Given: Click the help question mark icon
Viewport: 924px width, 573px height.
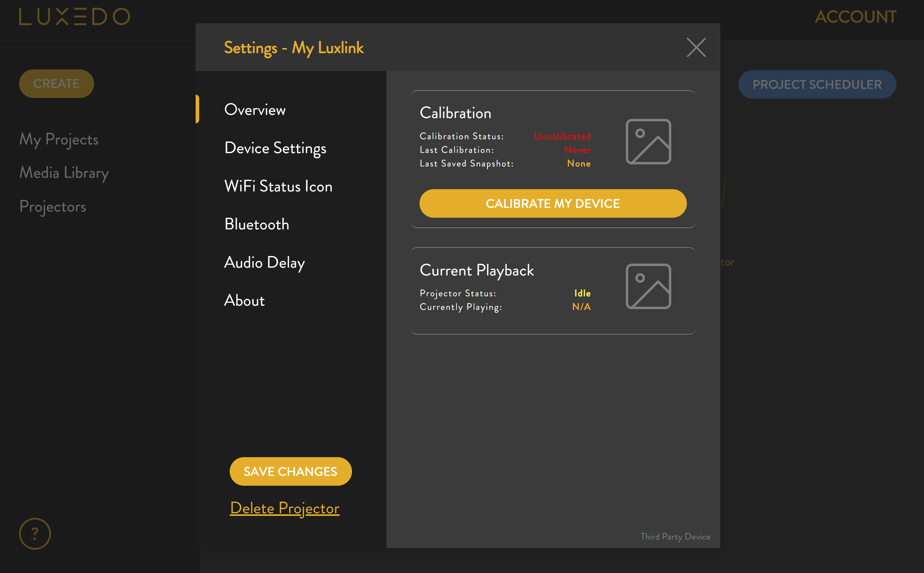Looking at the screenshot, I should (x=35, y=533).
